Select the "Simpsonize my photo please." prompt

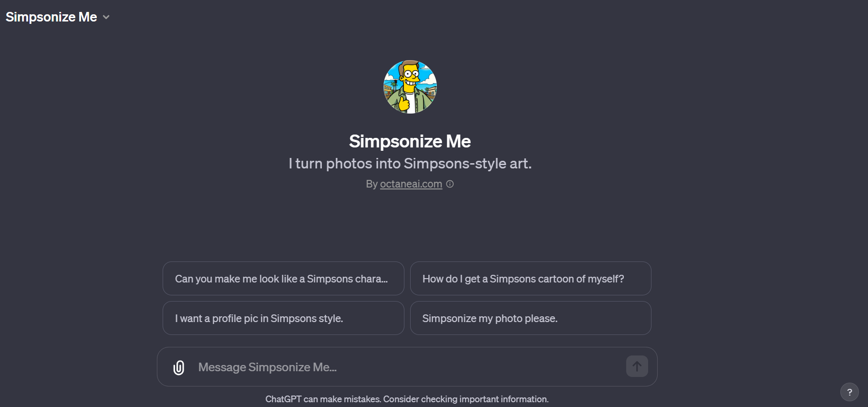click(x=530, y=318)
